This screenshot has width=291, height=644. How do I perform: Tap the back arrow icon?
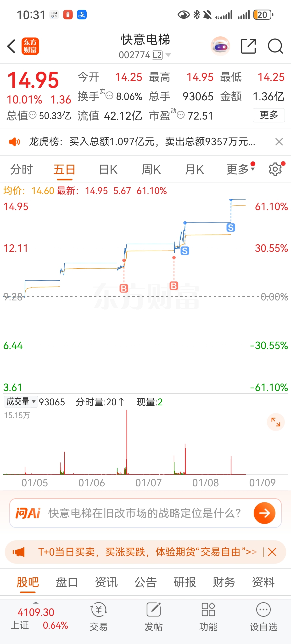click(x=11, y=46)
